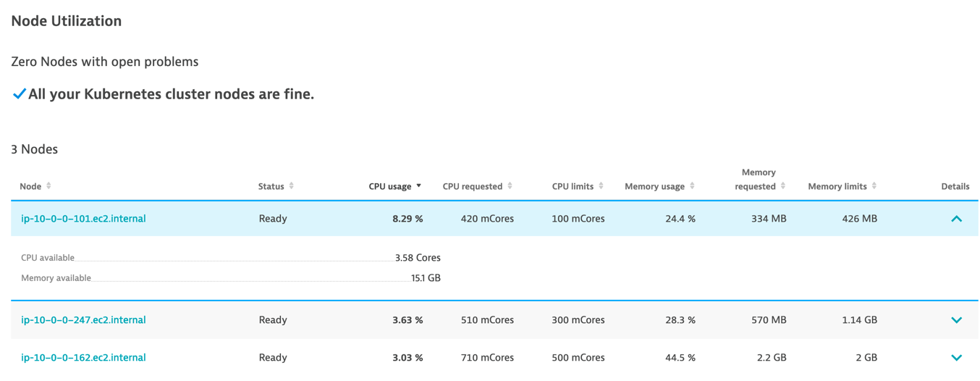Sort by Memory usage arrows

pos(692,186)
